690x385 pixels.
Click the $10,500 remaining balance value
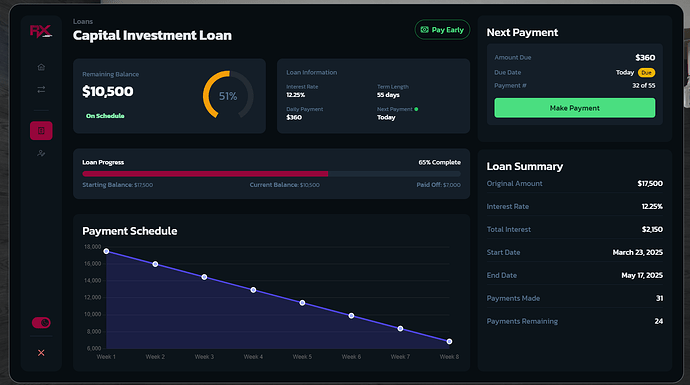pos(108,92)
